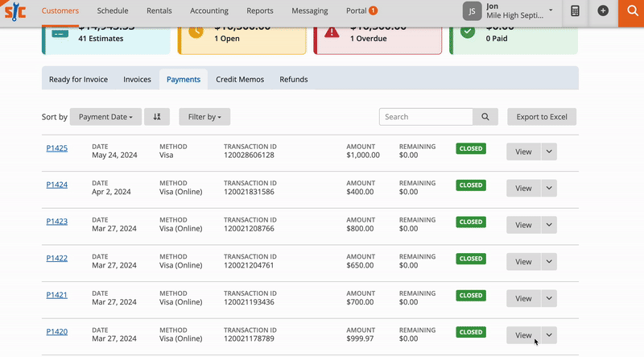Click the $999.97 amount value
The height and width of the screenshot is (357, 644).
360,338
